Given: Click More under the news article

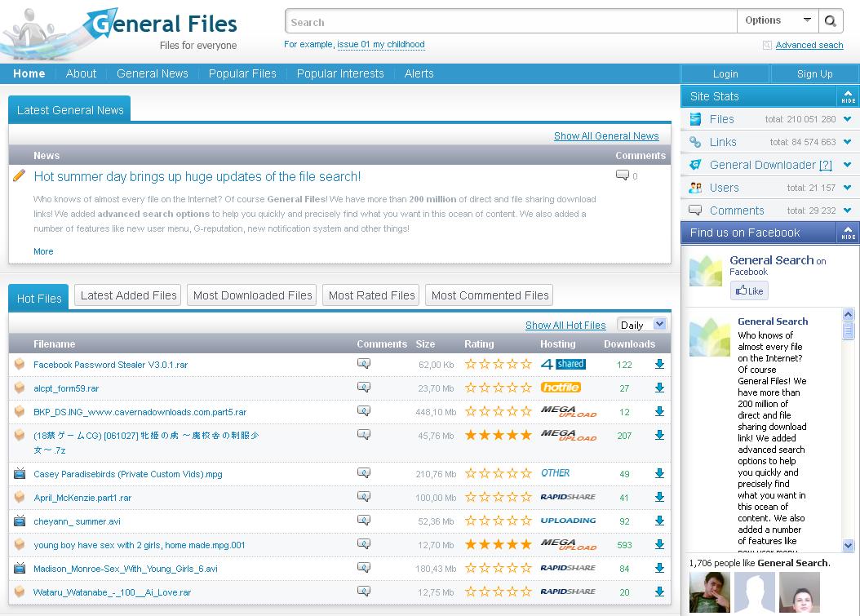Looking at the screenshot, I should pos(43,251).
